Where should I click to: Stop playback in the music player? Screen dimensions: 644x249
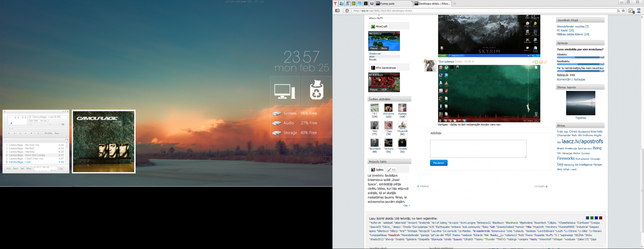26,133
